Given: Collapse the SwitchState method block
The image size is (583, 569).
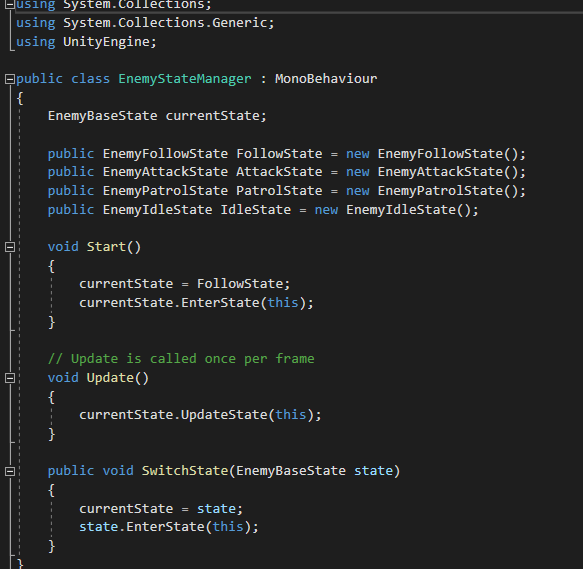Looking at the screenshot, I should point(10,471).
